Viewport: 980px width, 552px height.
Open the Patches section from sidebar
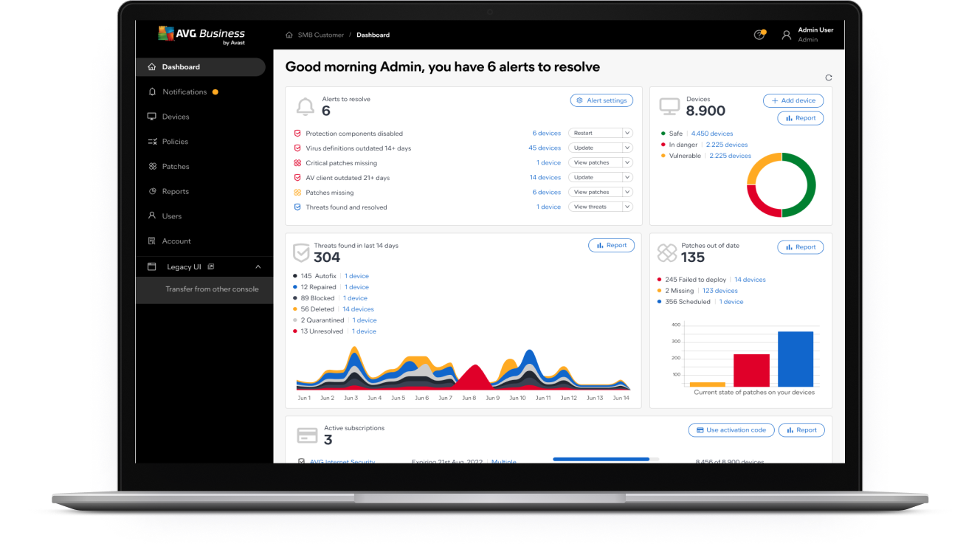pyautogui.click(x=178, y=166)
